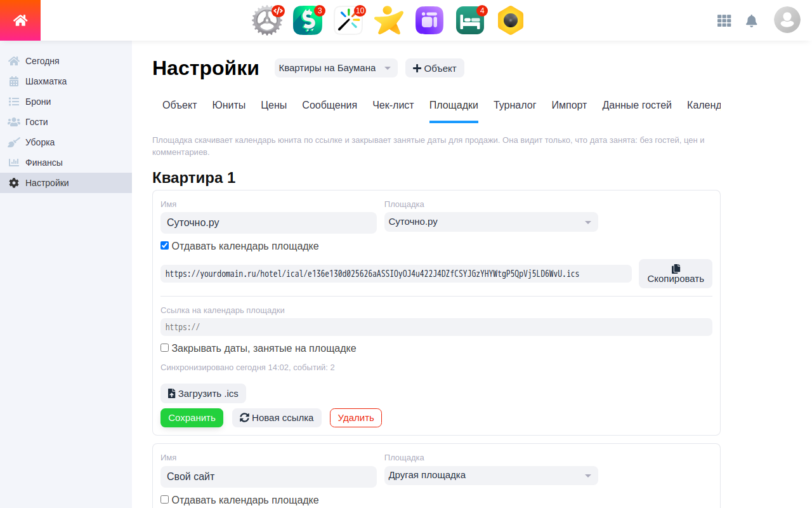Screen dimensions: 812x508
Task: Click the red Удалить button
Action: pyautogui.click(x=356, y=418)
